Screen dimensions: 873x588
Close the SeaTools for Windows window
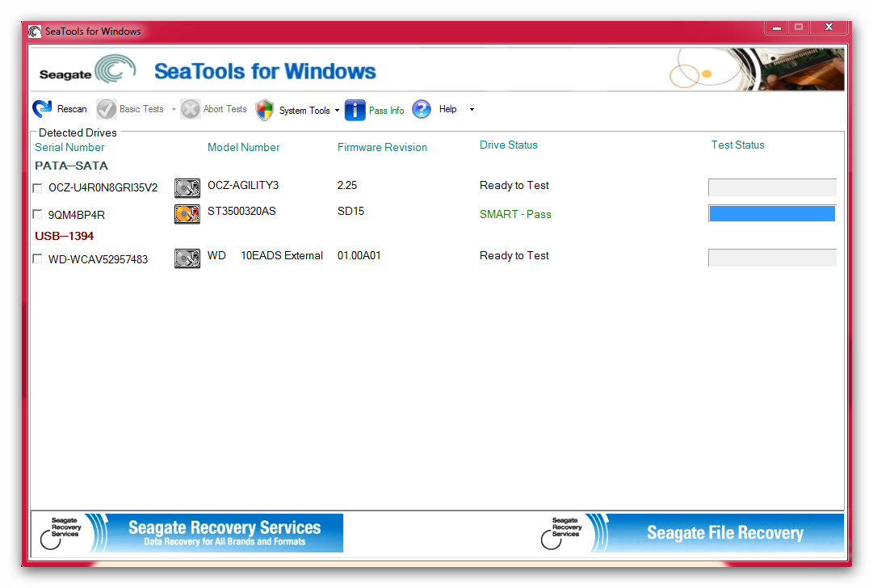(829, 27)
